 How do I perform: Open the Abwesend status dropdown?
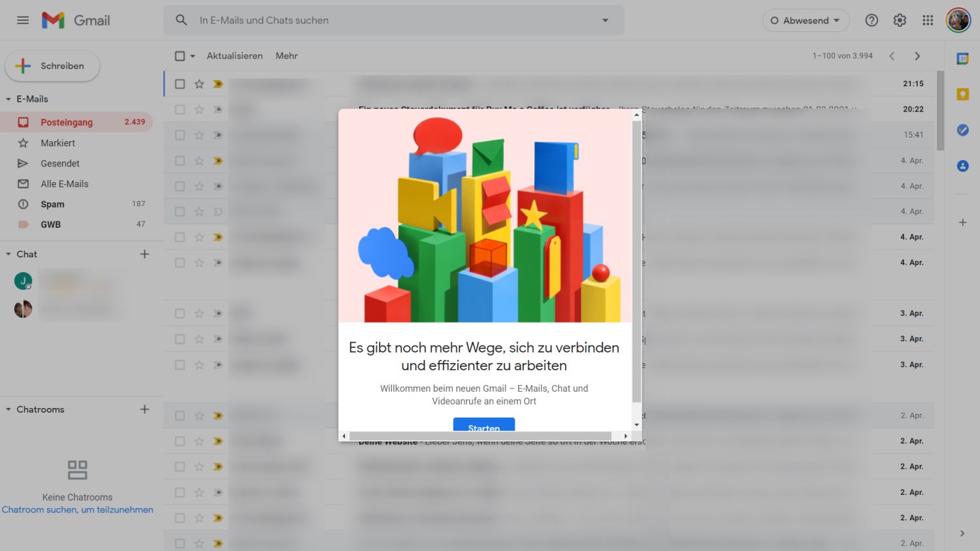tap(806, 20)
